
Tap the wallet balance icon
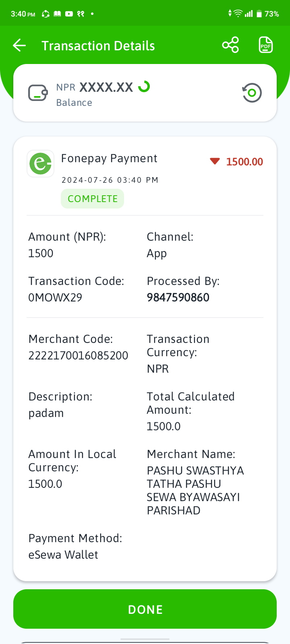pos(38,93)
